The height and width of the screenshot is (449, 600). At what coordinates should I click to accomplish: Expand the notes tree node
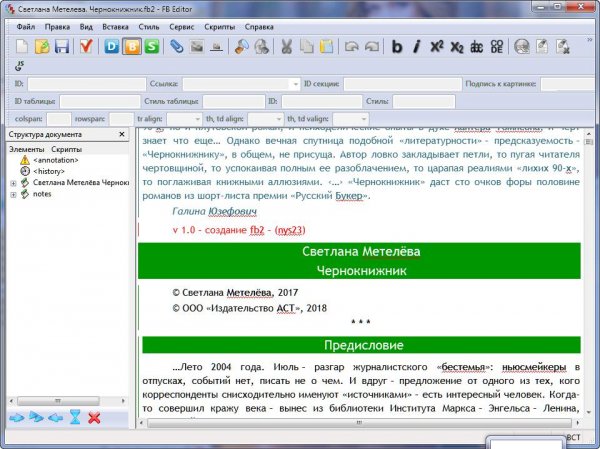13,195
